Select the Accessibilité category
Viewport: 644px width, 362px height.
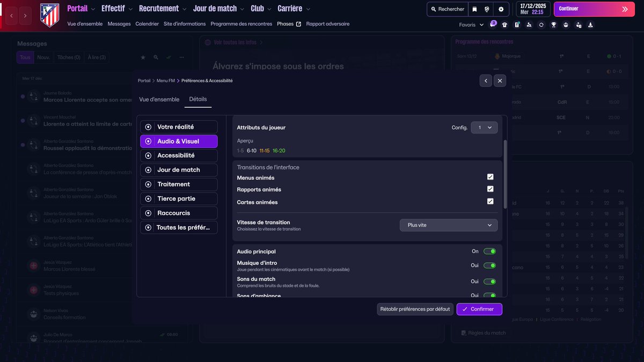pos(179,156)
